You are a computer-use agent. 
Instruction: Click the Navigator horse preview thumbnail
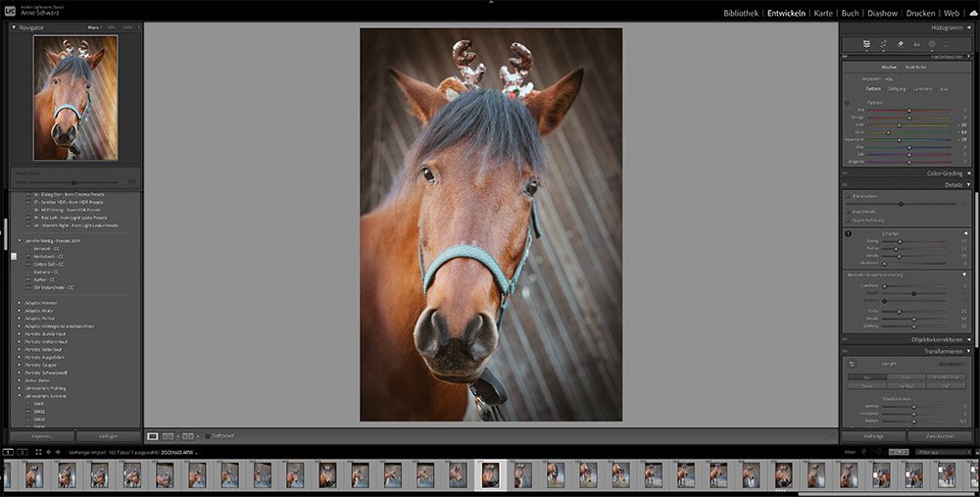click(75, 97)
